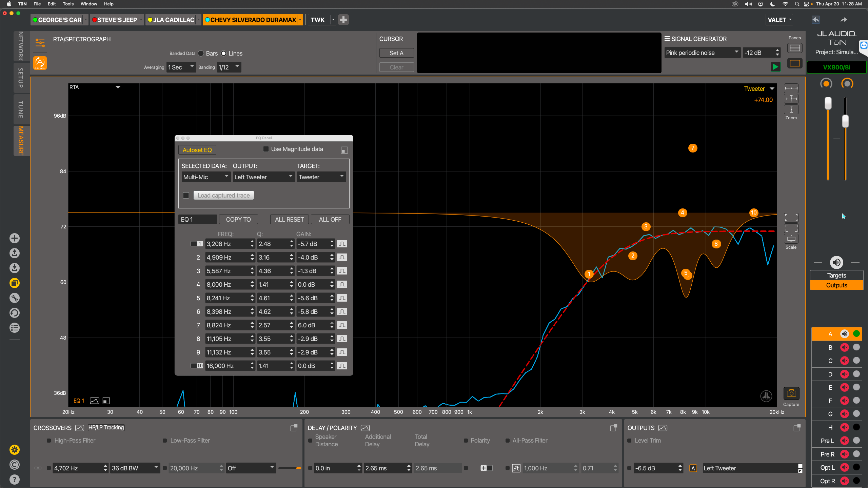Open RTA settings sliders icon

(40, 43)
